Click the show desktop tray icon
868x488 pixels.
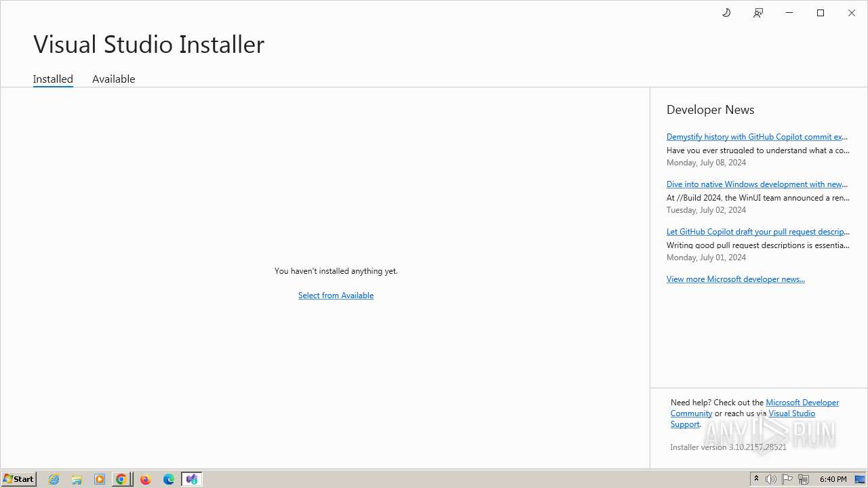click(860, 479)
